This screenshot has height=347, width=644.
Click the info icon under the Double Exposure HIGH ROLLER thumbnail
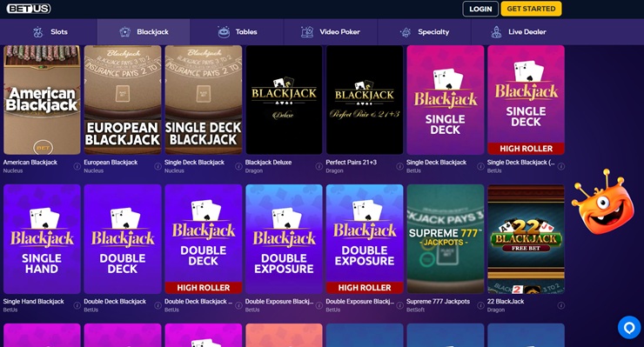[x=399, y=305]
